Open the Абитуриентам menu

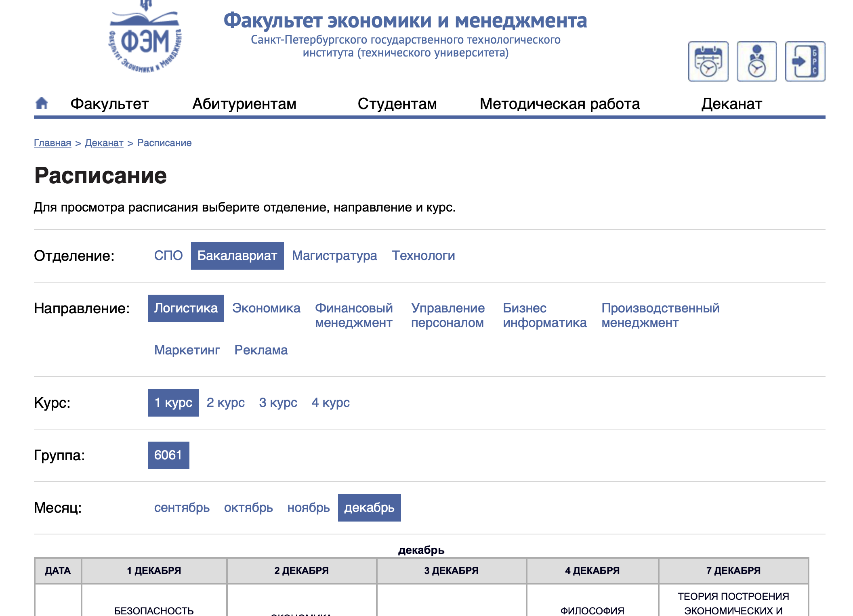coord(244,104)
